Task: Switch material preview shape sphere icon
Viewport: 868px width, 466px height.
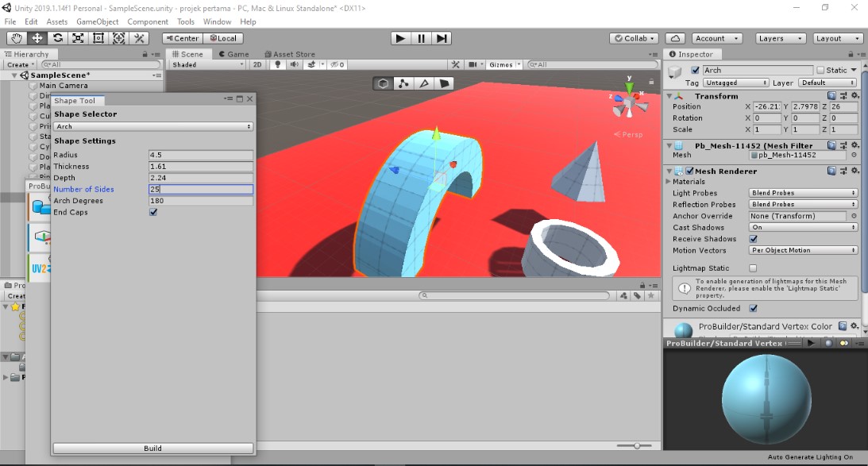Action: tap(829, 343)
